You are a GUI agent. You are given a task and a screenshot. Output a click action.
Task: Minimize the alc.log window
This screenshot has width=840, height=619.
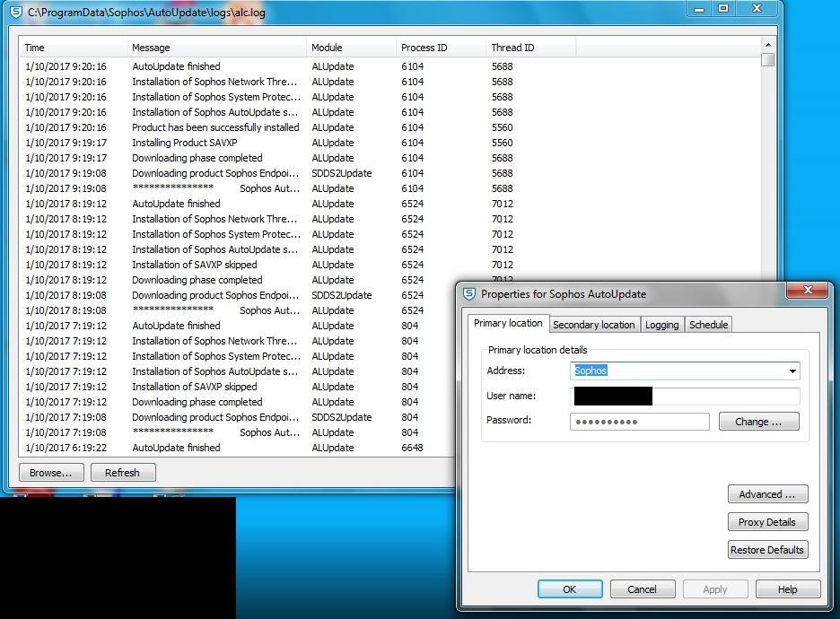pyautogui.click(x=698, y=9)
